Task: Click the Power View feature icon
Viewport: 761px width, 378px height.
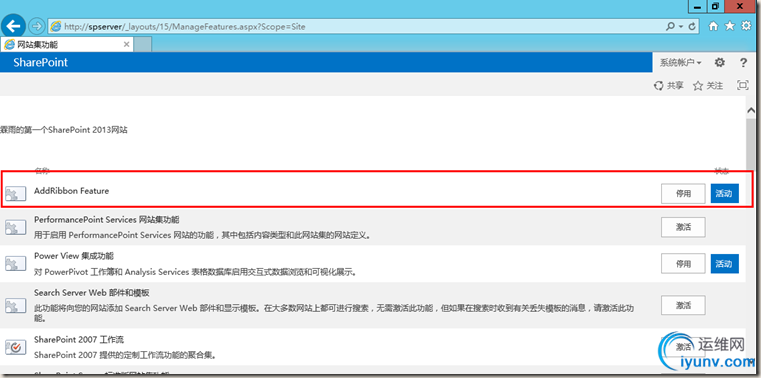Action: tap(16, 263)
